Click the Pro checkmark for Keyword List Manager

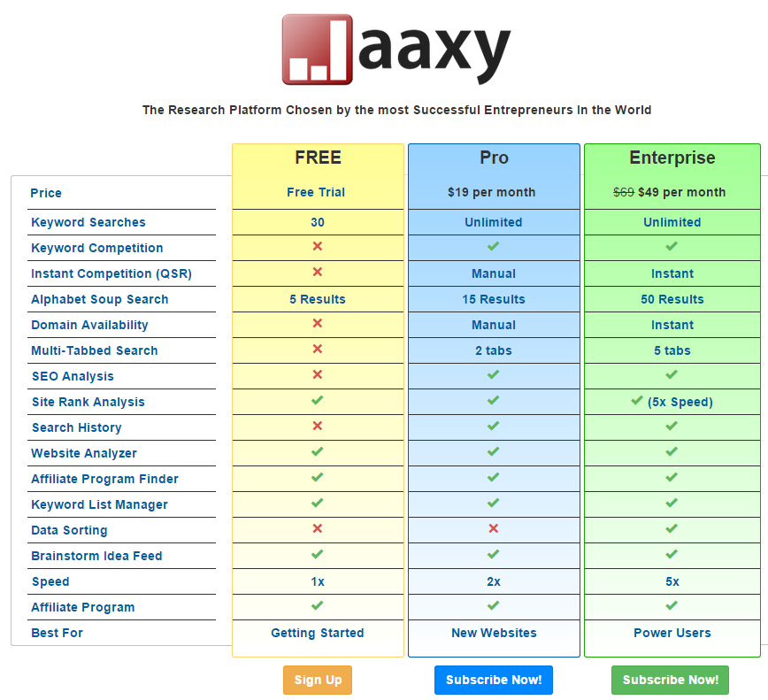pos(493,503)
